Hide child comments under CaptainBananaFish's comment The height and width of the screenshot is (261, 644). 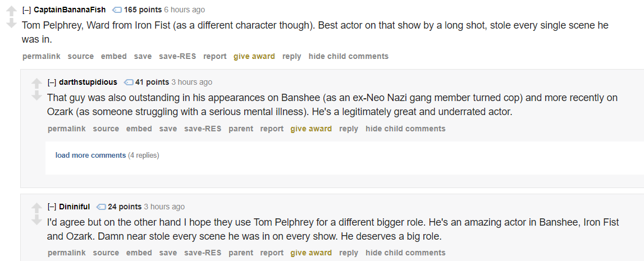tap(348, 56)
